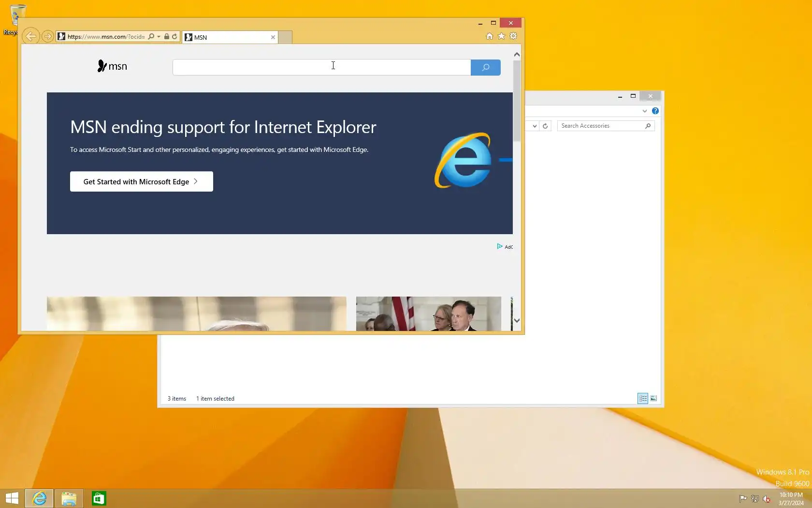Viewport: 812px width, 508px height.
Task: Click the '3 items' status text
Action: pyautogui.click(x=177, y=399)
